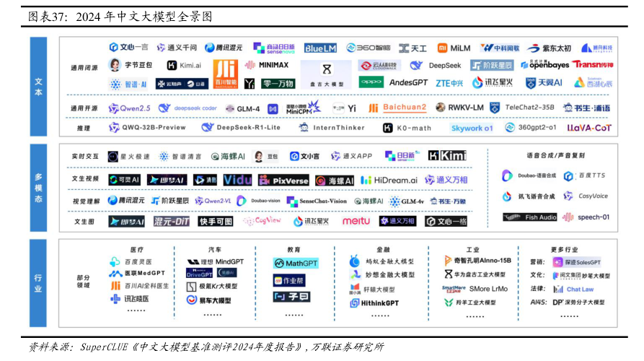The image size is (644, 361).
Task: Click the Baichuan2 logo
Action: (397, 108)
